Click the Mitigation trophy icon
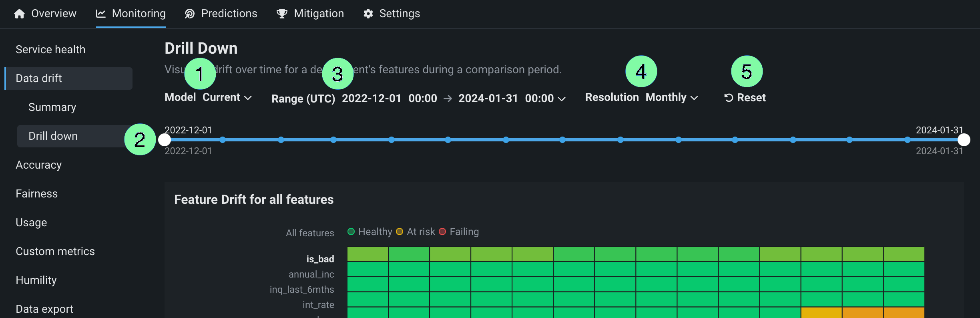The width and height of the screenshot is (980, 318). pos(282,14)
